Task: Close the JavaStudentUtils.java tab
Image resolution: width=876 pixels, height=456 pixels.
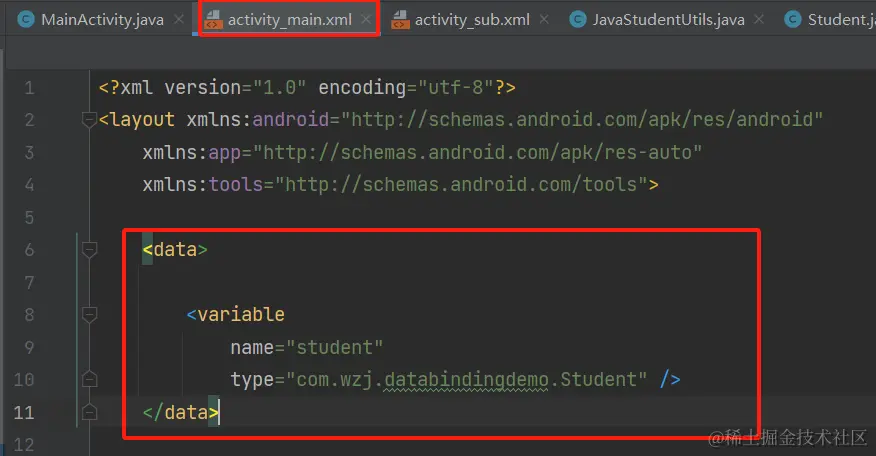Action: tap(759, 20)
